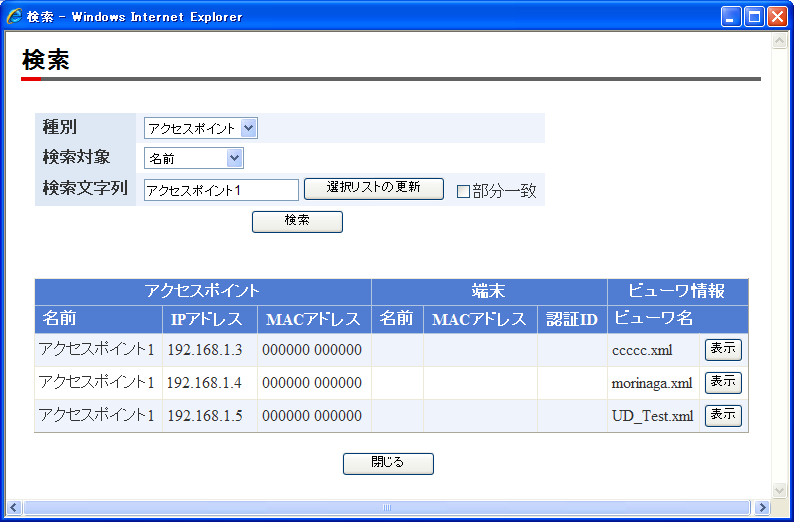Click the ビューワ名 column header
Image resolution: width=794 pixels, height=522 pixels.
[x=678, y=319]
